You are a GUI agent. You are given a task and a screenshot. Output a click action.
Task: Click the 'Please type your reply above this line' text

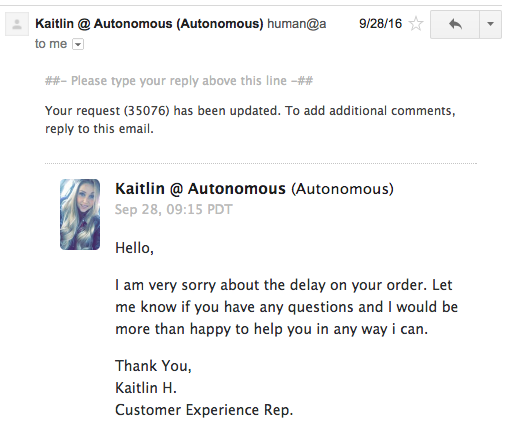coord(179,81)
